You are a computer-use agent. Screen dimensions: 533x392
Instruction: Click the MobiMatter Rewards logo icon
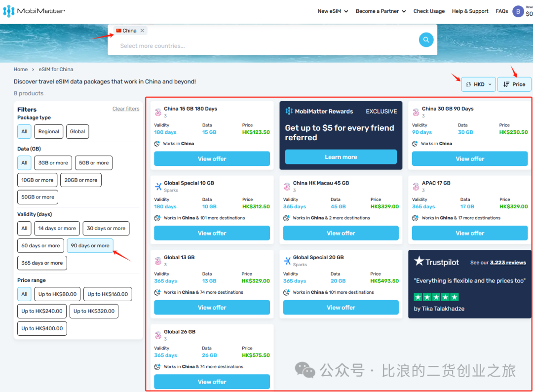pyautogui.click(x=289, y=111)
